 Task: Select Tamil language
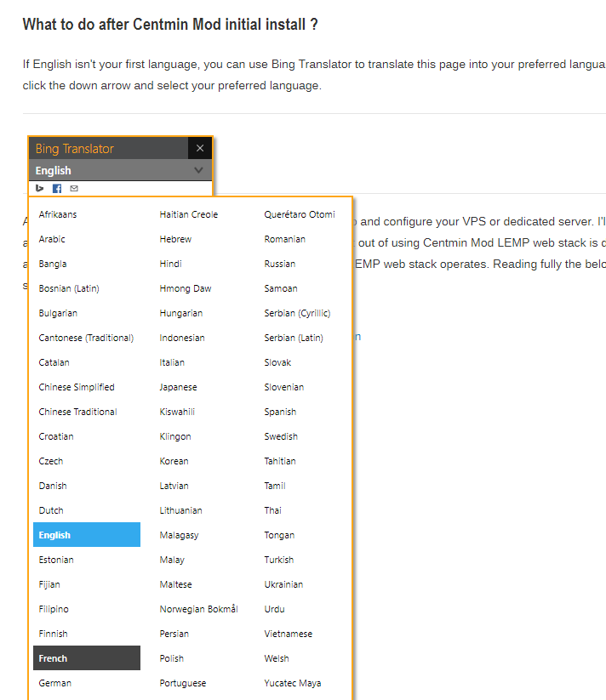click(275, 486)
